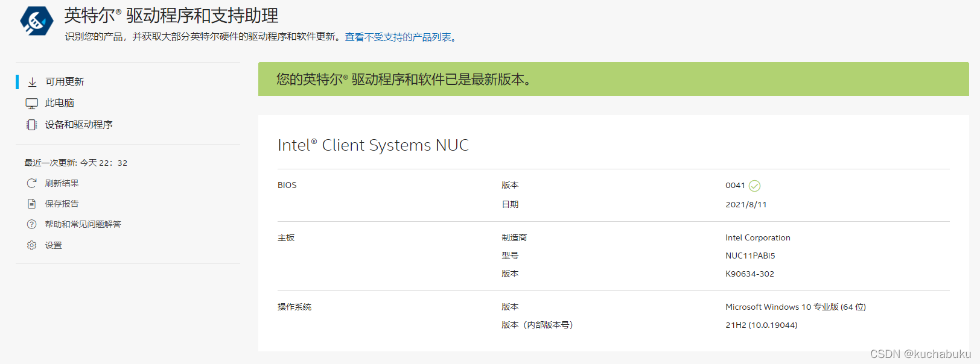Select the build number 21H2 (10.0.19044)
This screenshot has height=364, width=980.
coord(761,325)
